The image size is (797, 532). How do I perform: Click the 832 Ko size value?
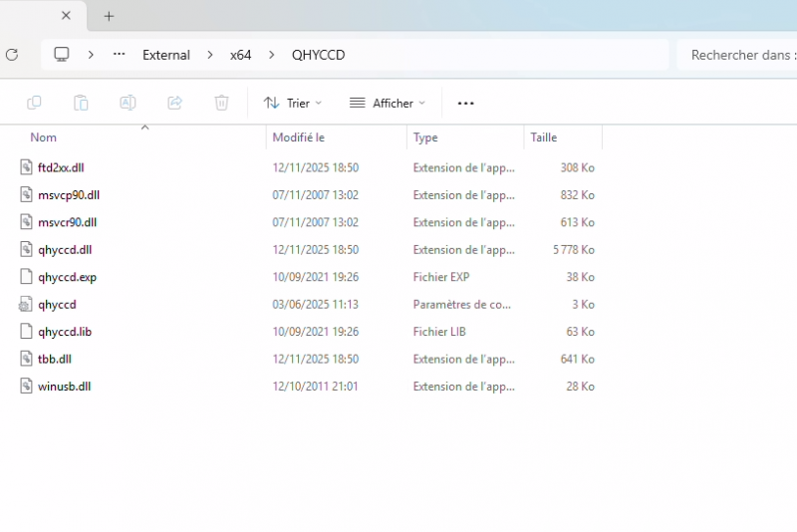tap(578, 195)
